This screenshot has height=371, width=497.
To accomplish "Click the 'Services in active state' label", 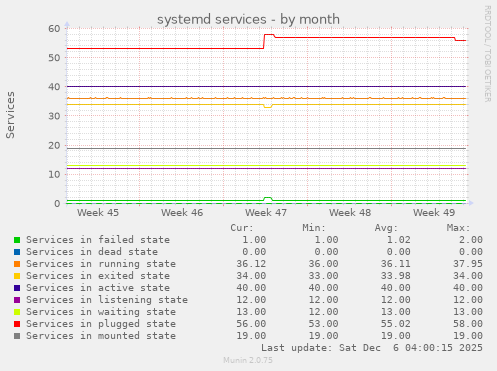I will tap(98, 288).
